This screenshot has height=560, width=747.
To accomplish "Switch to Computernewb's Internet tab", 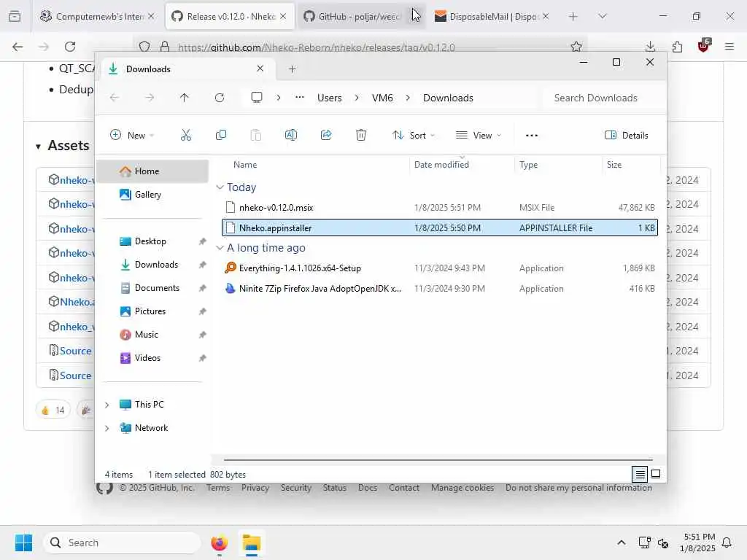I will (x=98, y=17).
